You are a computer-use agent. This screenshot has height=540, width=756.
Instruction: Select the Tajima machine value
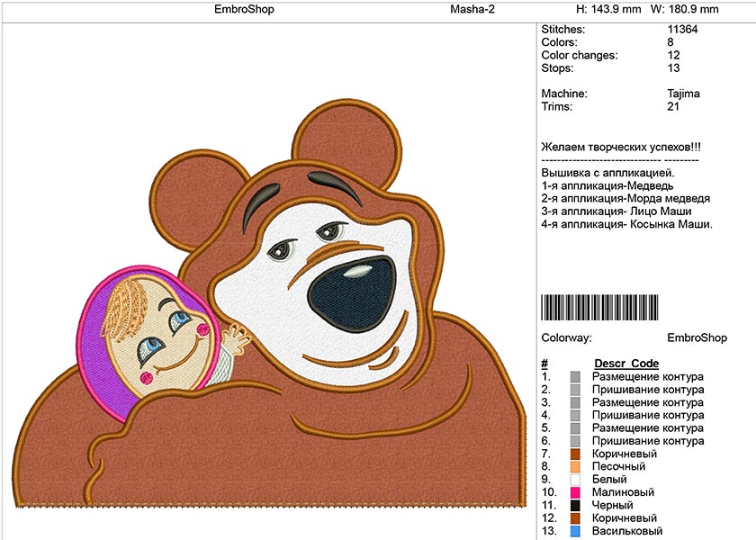683,94
